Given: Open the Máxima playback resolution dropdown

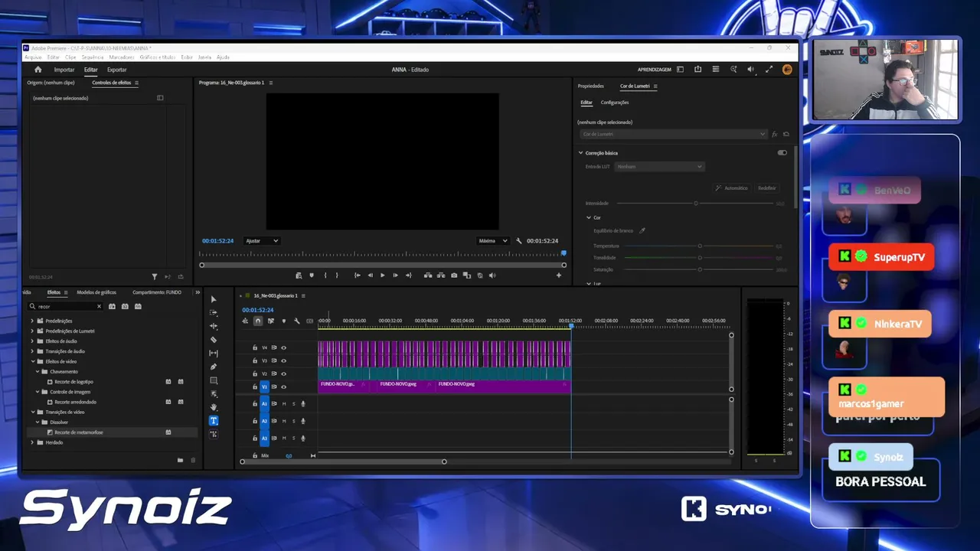Looking at the screenshot, I should point(492,241).
